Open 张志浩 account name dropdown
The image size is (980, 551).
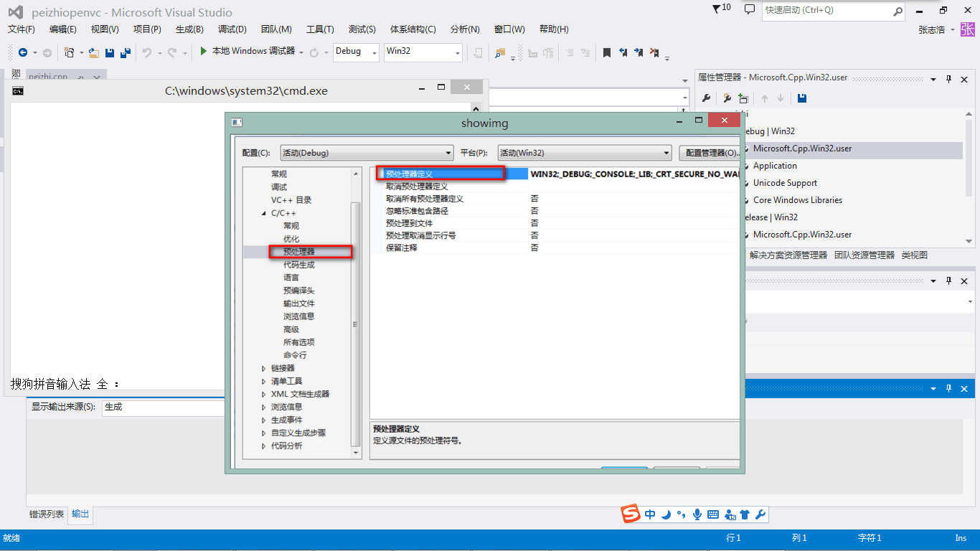(936, 29)
